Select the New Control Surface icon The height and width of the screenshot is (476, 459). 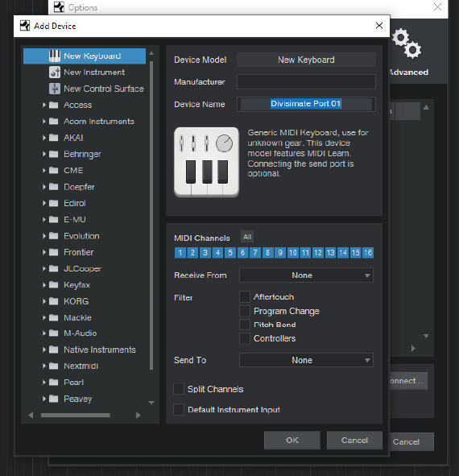55,89
